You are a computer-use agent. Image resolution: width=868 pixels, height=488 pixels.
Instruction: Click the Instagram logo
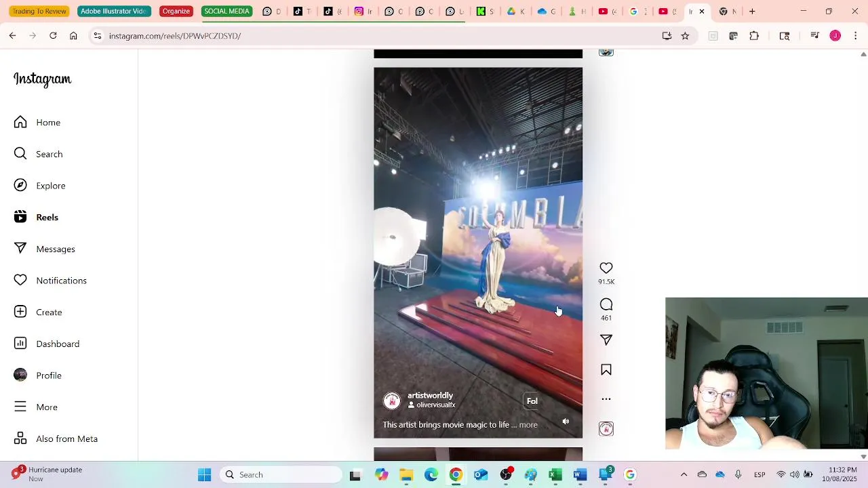42,79
